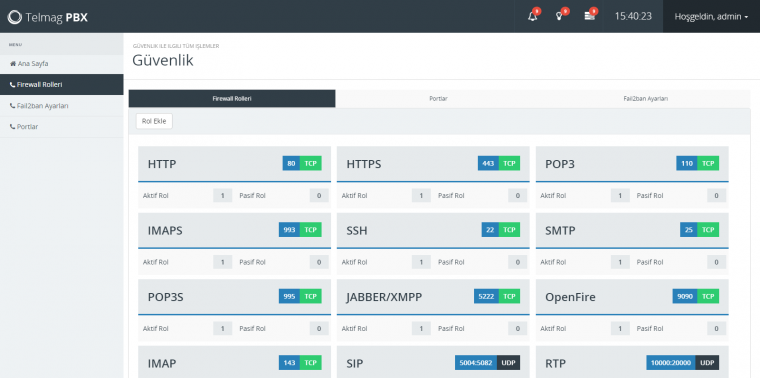
Task: Click the 9090 port badge on OpenFire
Action: (685, 296)
